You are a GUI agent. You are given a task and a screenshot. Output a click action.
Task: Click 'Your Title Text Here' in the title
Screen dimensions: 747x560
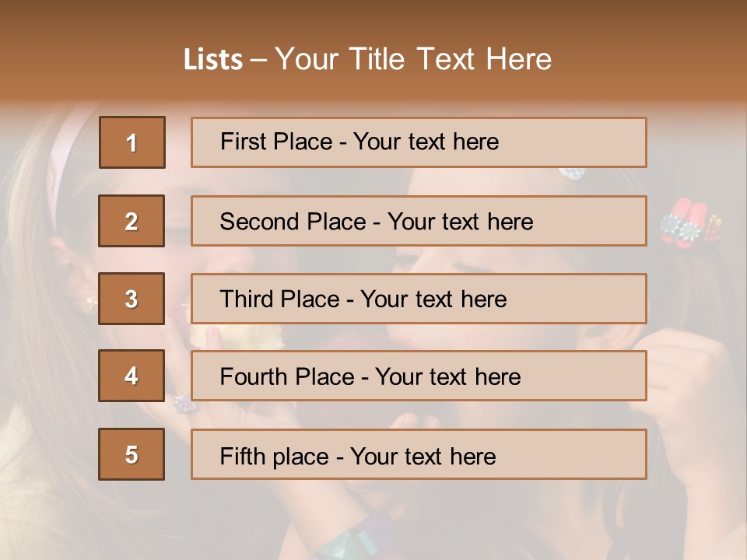coord(413,59)
